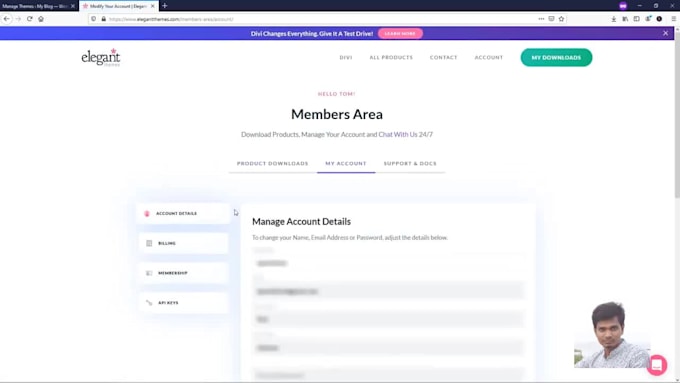
Task: Switch to the Product Downloads tab
Action: pos(272,164)
